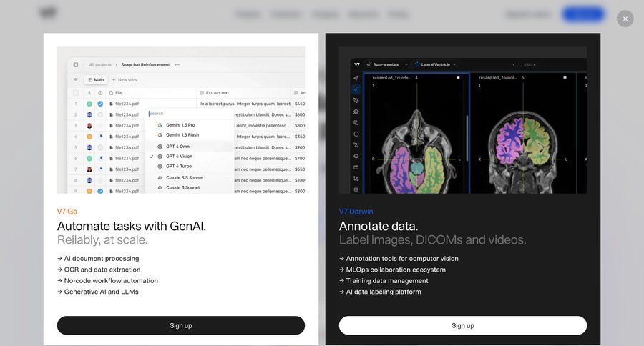This screenshot has height=346, width=644.
Task: Select the checked GPT 4 Vision option
Action: (x=179, y=157)
